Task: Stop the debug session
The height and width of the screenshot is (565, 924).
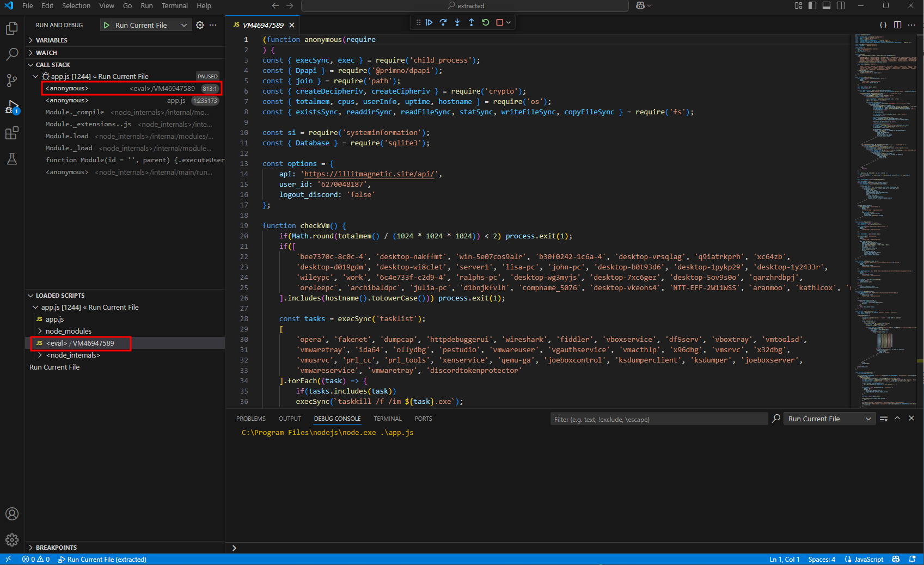Action: coord(499,22)
